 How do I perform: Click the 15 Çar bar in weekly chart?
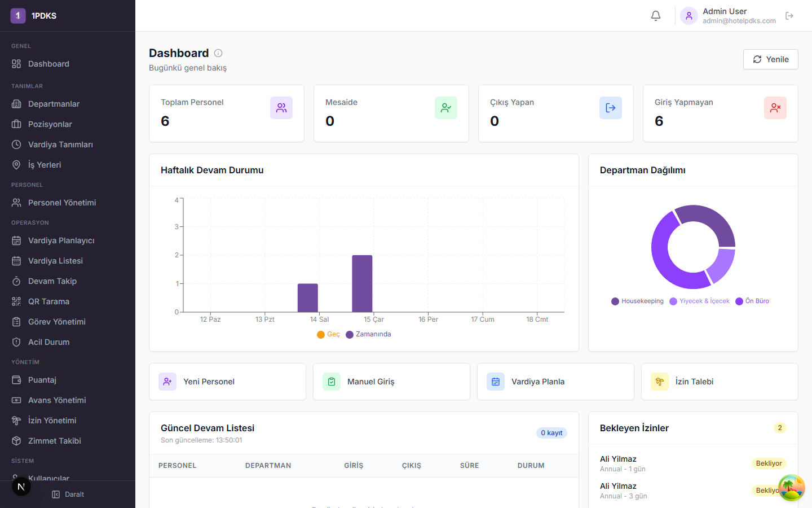pyautogui.click(x=362, y=283)
